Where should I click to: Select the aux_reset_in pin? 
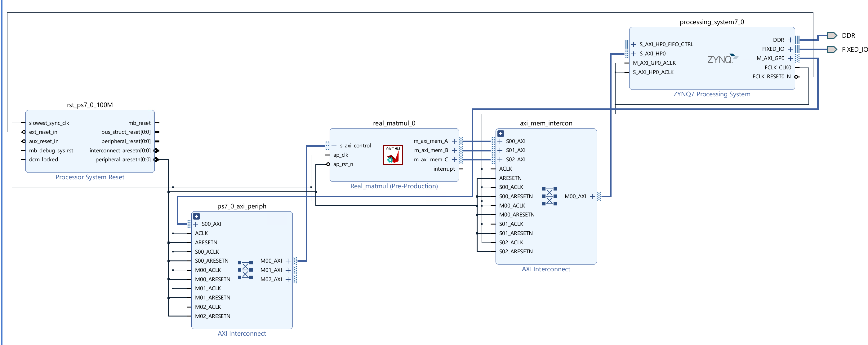pyautogui.click(x=44, y=141)
